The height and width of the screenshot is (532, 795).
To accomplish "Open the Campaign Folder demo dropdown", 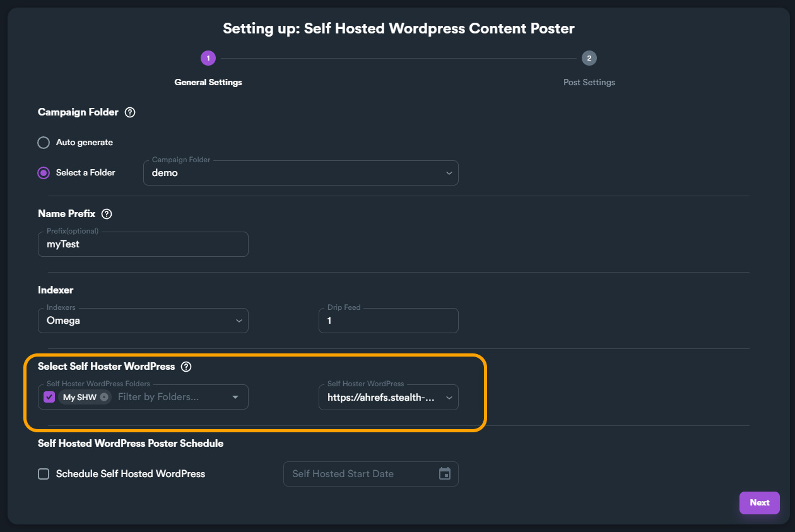I will click(x=300, y=173).
